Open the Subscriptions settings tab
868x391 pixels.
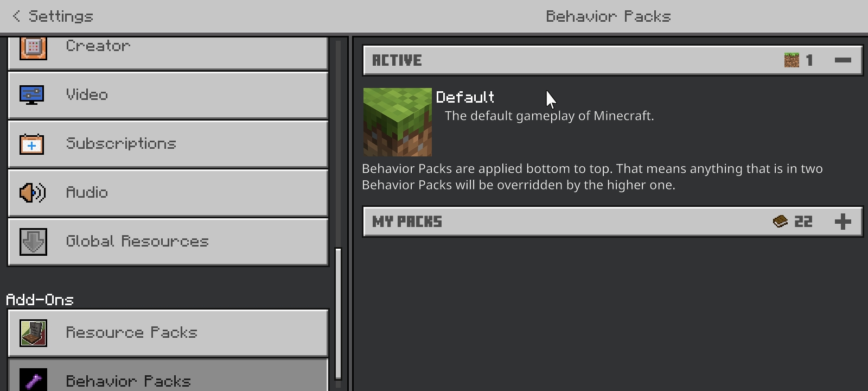click(168, 144)
